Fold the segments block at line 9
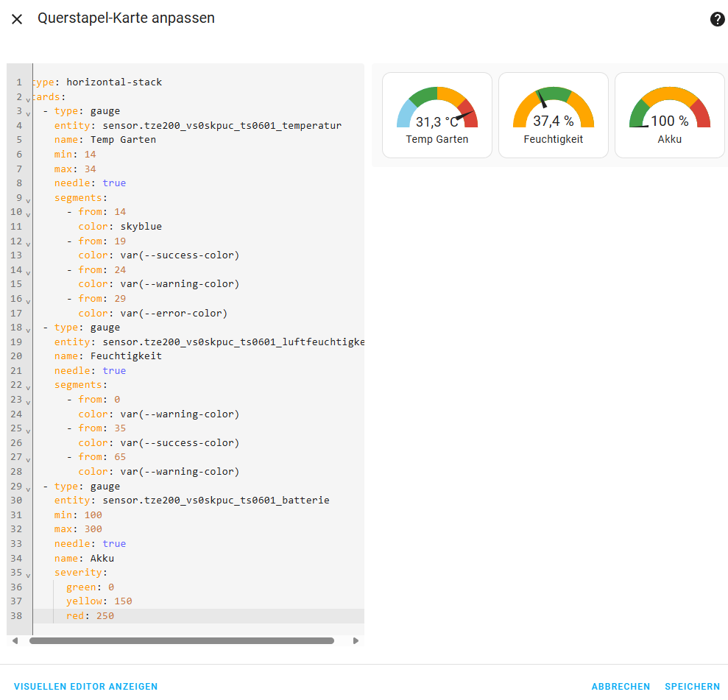The image size is (728, 700). [28, 200]
